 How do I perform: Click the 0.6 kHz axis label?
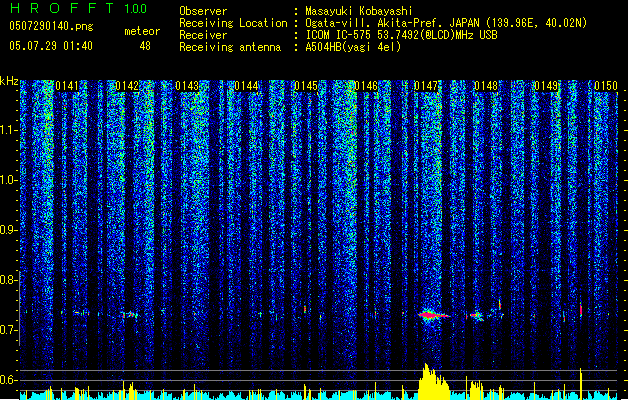point(8,380)
